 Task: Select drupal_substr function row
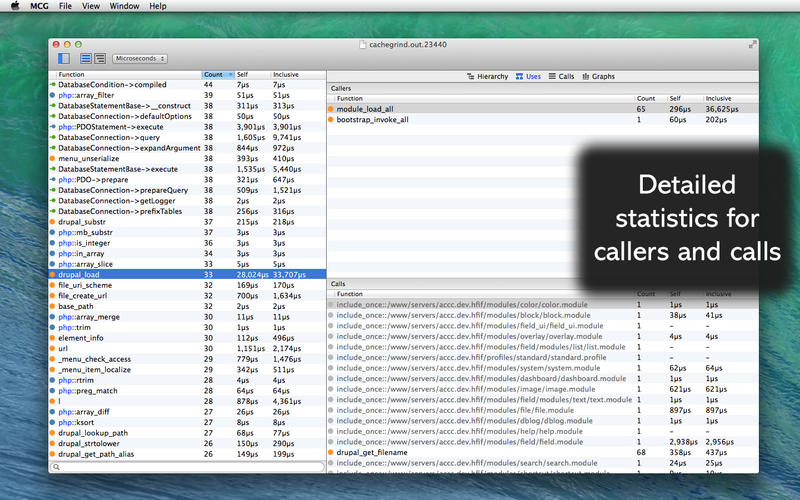tap(187, 222)
